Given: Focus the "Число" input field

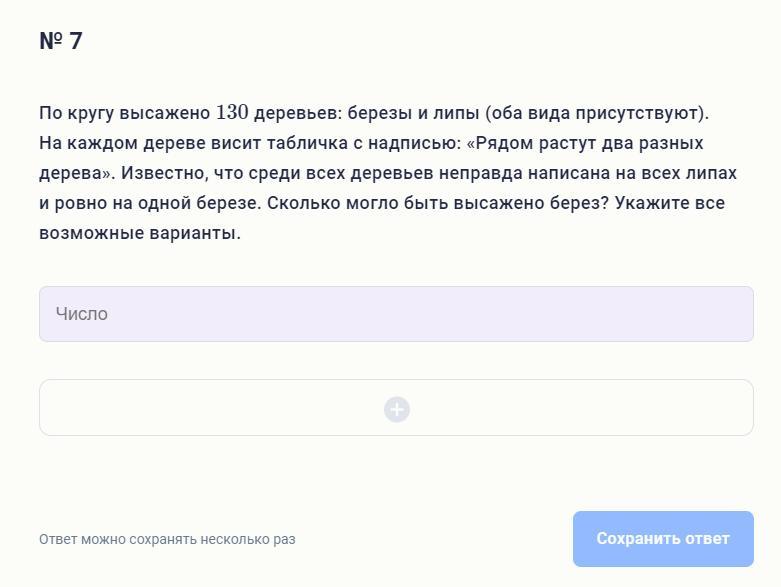Looking at the screenshot, I should click(x=396, y=314).
